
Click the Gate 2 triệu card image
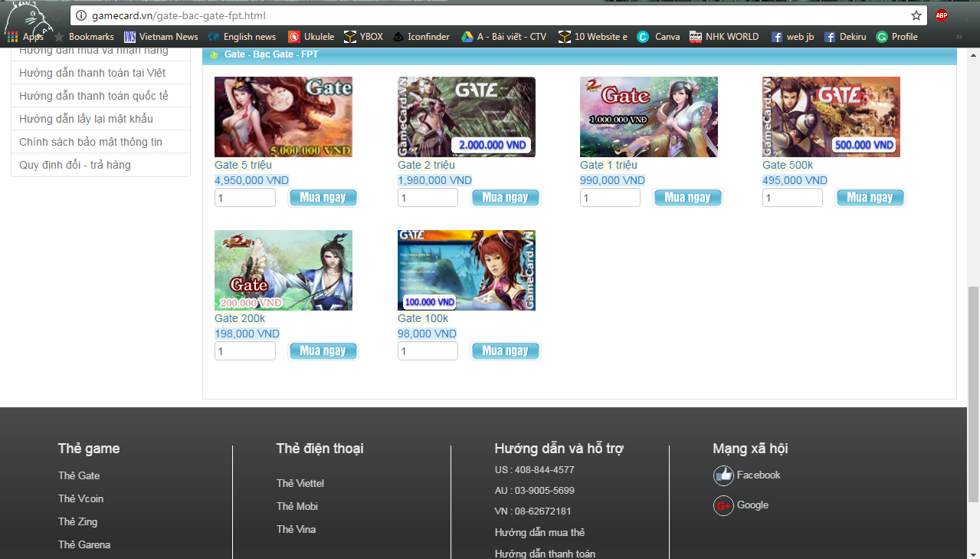467,117
